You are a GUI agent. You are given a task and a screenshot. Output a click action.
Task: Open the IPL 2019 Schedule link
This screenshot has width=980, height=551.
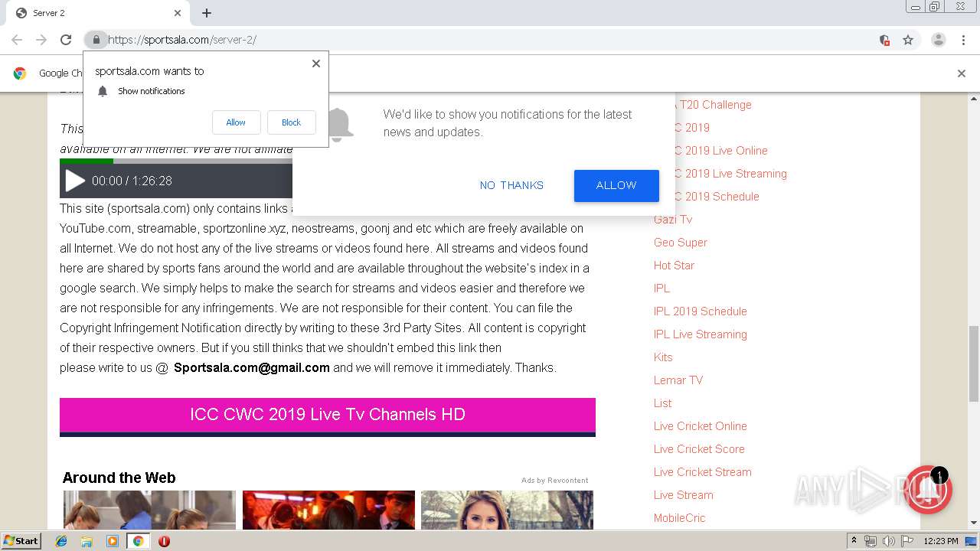point(701,311)
